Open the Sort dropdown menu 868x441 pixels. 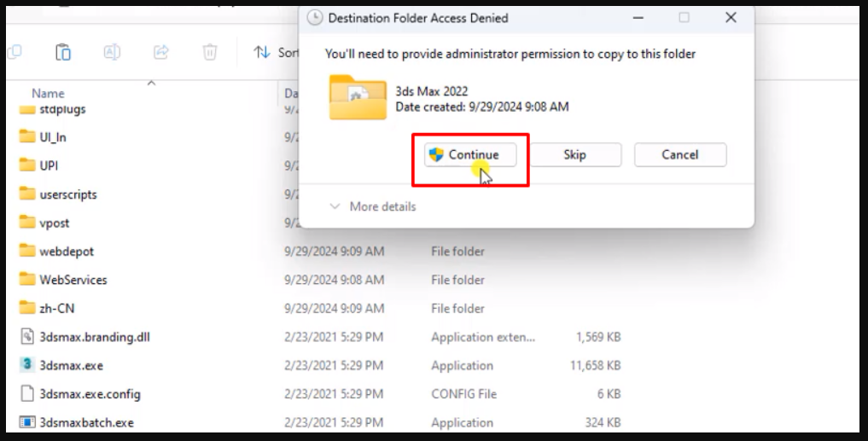(277, 53)
